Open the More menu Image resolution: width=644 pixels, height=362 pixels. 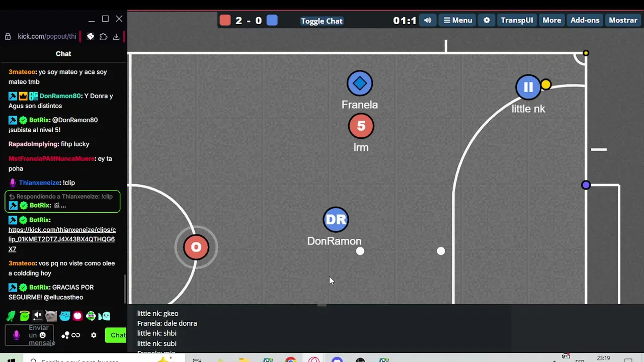[551, 20]
